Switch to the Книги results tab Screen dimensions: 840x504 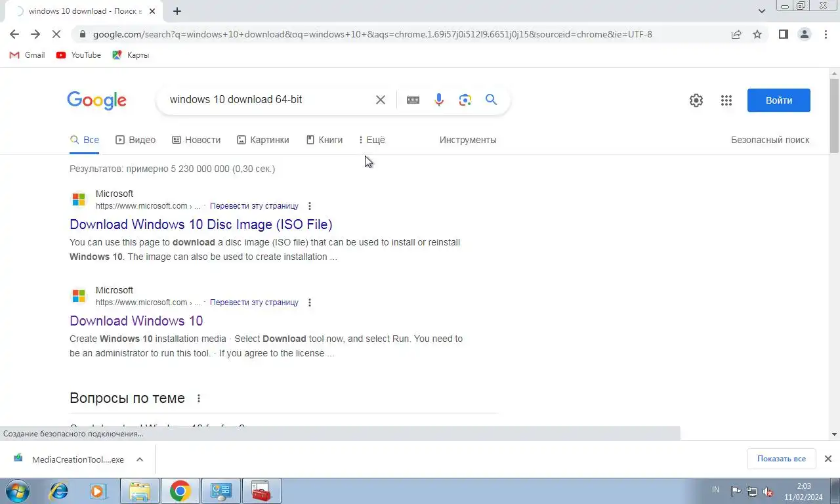[324, 140]
